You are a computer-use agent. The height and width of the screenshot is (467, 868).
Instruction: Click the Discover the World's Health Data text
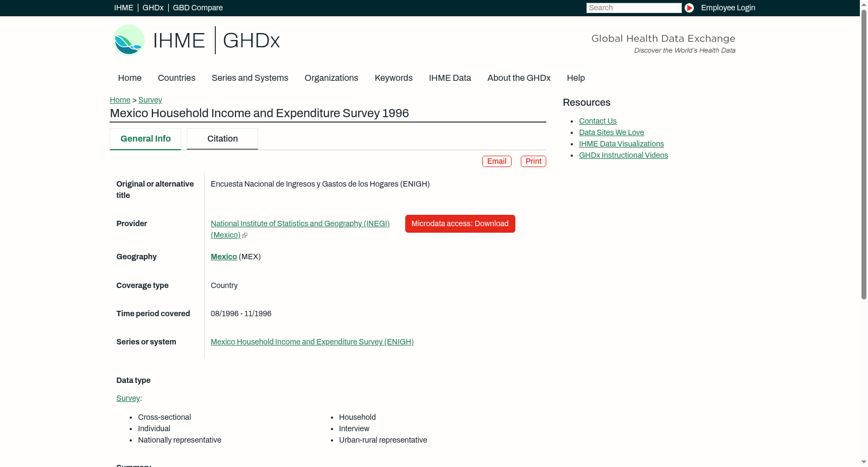point(685,50)
